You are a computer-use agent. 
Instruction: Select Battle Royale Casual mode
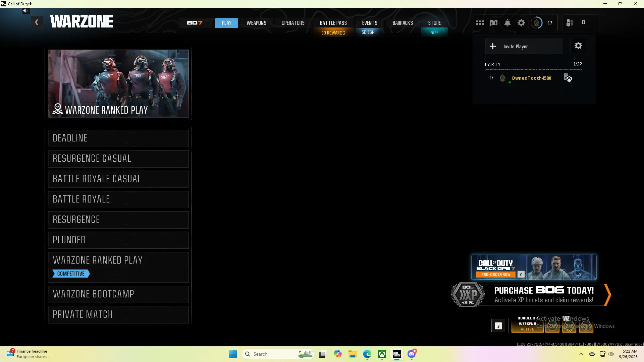coord(118,179)
